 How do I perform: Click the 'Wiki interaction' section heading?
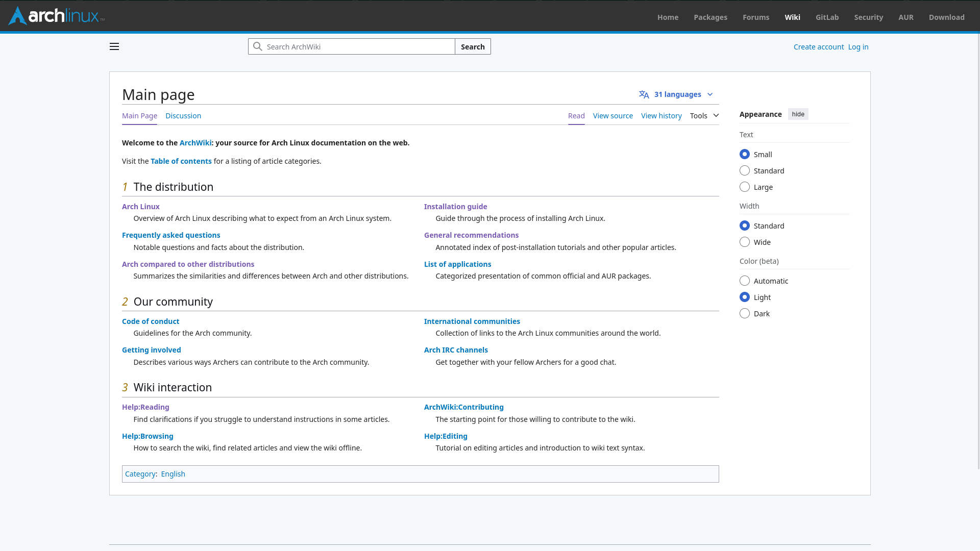(x=173, y=387)
